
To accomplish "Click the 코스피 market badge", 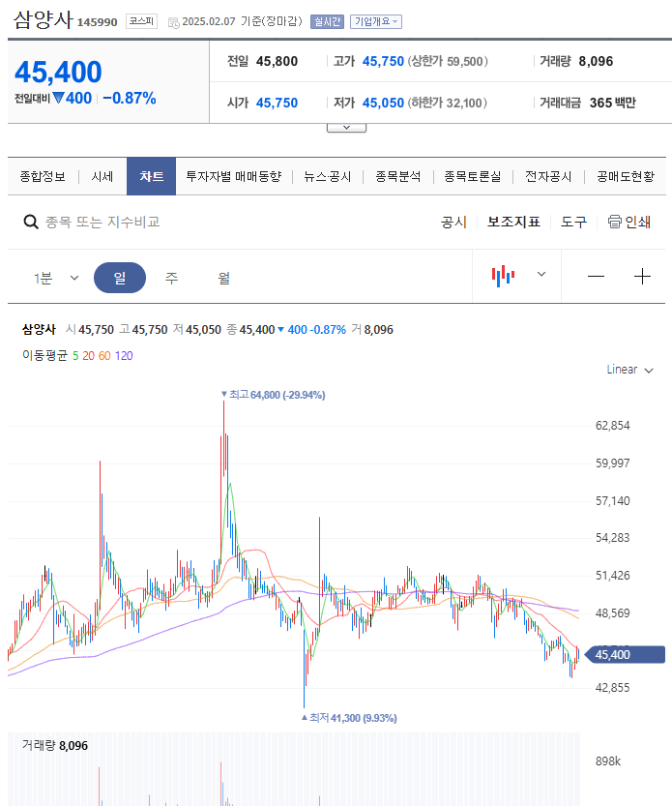I will tap(141, 21).
